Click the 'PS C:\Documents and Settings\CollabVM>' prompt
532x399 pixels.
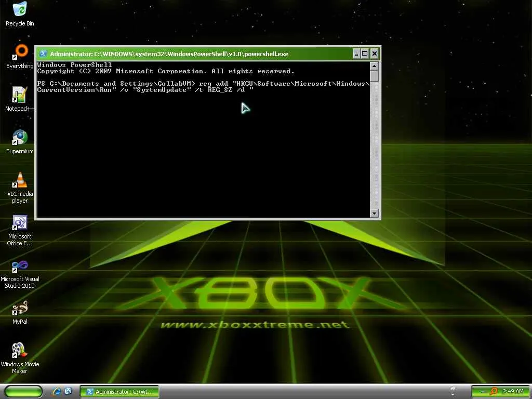[116, 84]
